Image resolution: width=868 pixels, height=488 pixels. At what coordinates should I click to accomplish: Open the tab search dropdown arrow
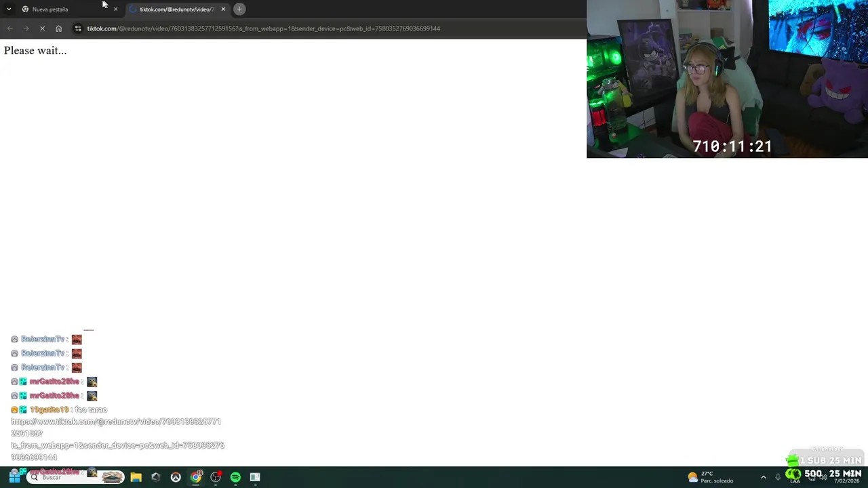(9, 9)
